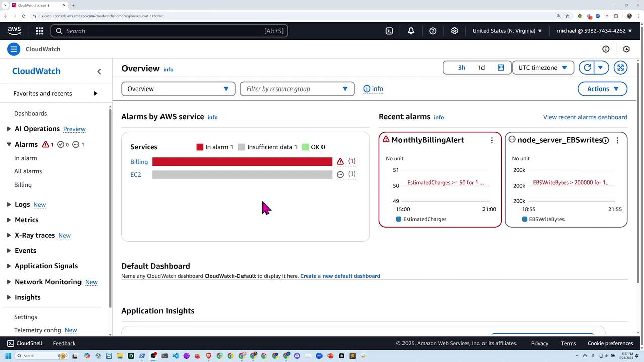The height and width of the screenshot is (362, 644).
Task: Focus the AWS console search box
Action: click(x=169, y=31)
